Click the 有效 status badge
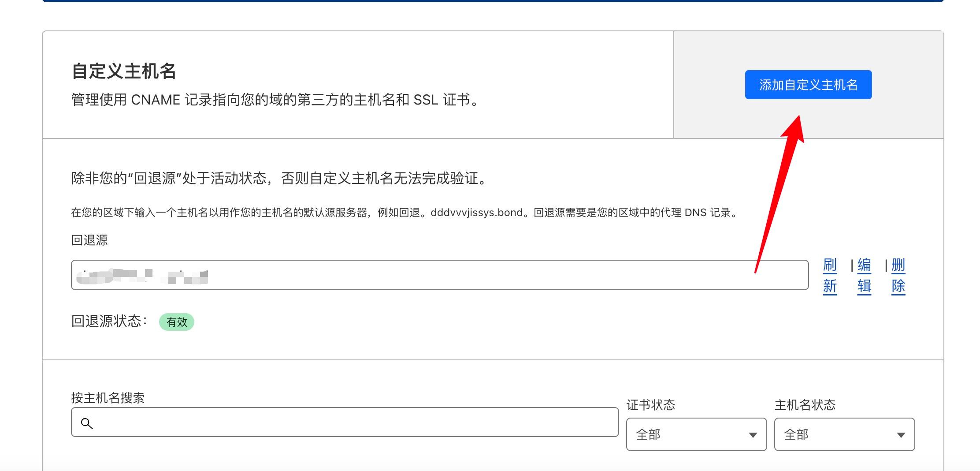The height and width of the screenshot is (471, 980). point(177,322)
